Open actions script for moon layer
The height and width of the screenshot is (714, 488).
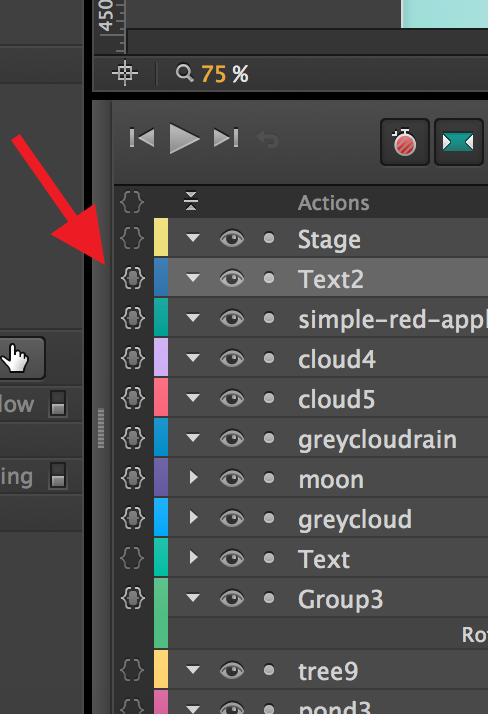pyautogui.click(x=133, y=478)
